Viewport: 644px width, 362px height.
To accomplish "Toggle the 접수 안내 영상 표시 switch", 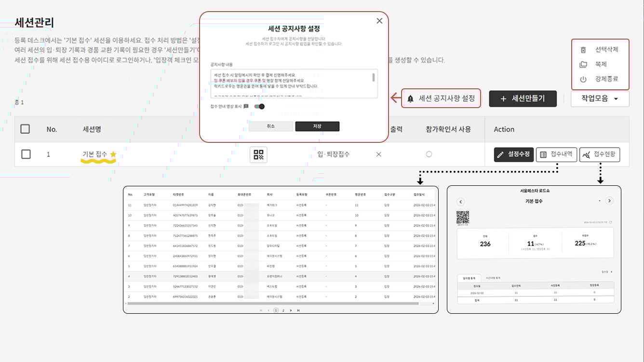I will 259,107.
